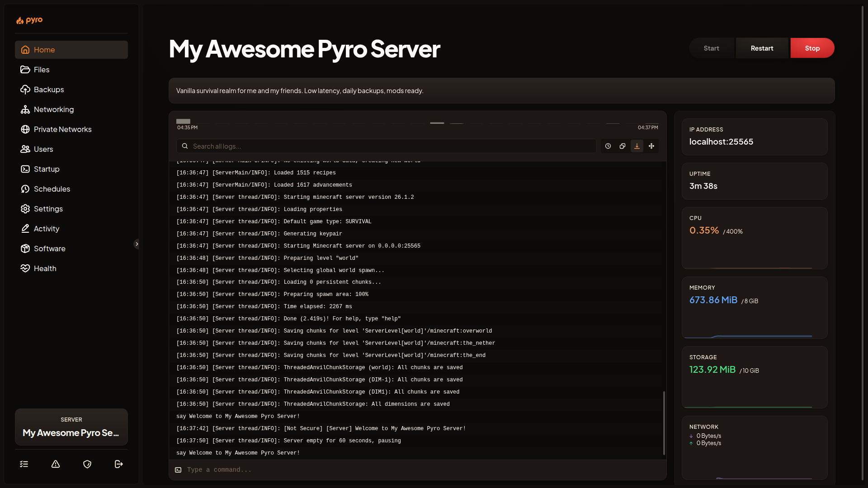Viewport: 868px width, 488px height.
Task: Click the Health heartbeat icon
Action: pyautogui.click(x=25, y=268)
